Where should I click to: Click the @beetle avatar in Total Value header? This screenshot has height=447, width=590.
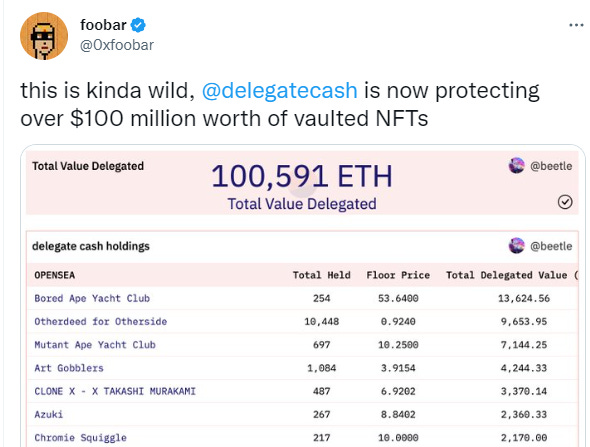pos(517,166)
